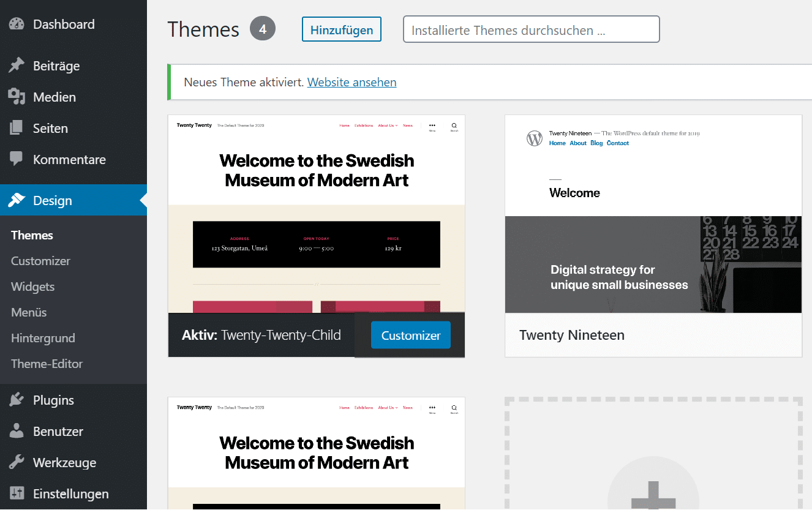Click the Dashboard gauge icon
Image resolution: width=812 pixels, height=510 pixels.
(17, 24)
